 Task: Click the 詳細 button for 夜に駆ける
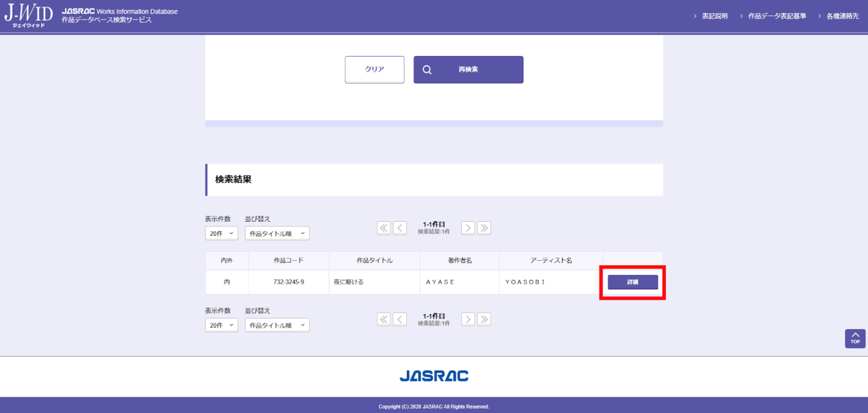(632, 281)
